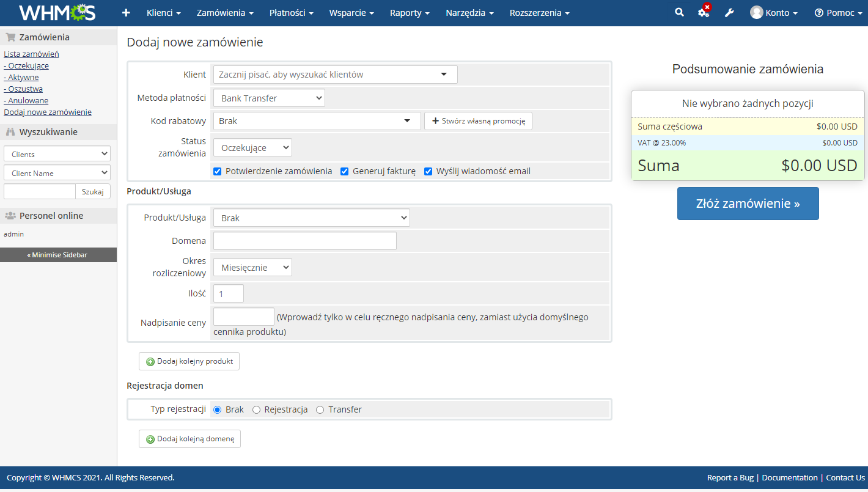Viewport: 868px width, 492px height.
Task: Focus the Domena input field
Action: click(x=305, y=241)
